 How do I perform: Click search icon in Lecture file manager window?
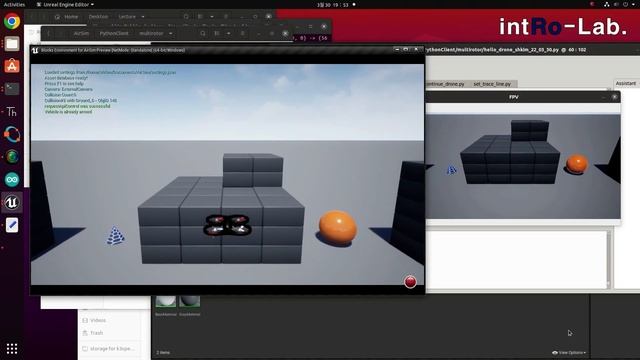pos(186,17)
